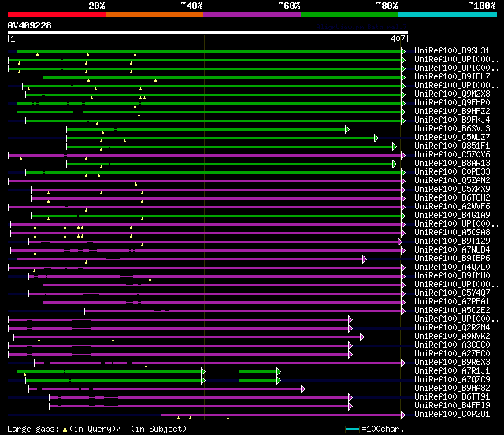Click the UniRef100_Q851F1 hit name
This screenshot has height=435, width=504.
[452, 146]
